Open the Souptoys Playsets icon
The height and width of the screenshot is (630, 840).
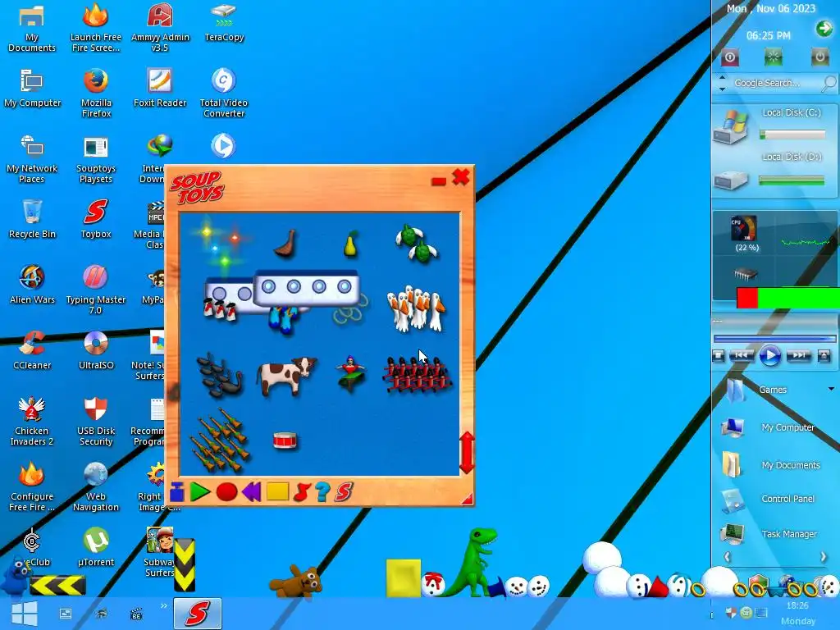(96, 160)
